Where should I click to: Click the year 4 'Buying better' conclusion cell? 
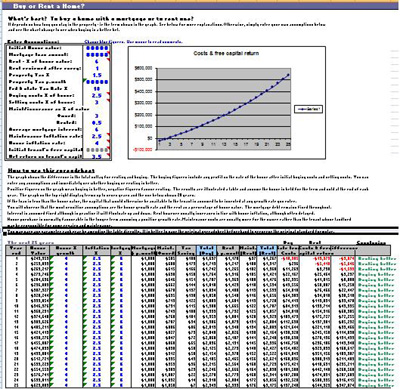pyautogui.click(x=377, y=274)
